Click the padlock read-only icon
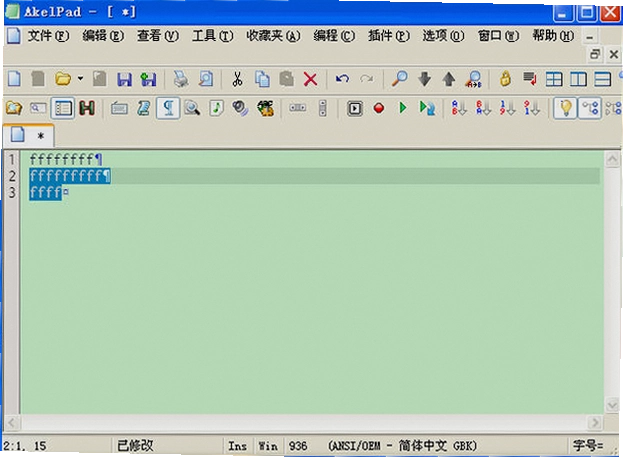Screen dimensions: 623x457 [x=505, y=79]
